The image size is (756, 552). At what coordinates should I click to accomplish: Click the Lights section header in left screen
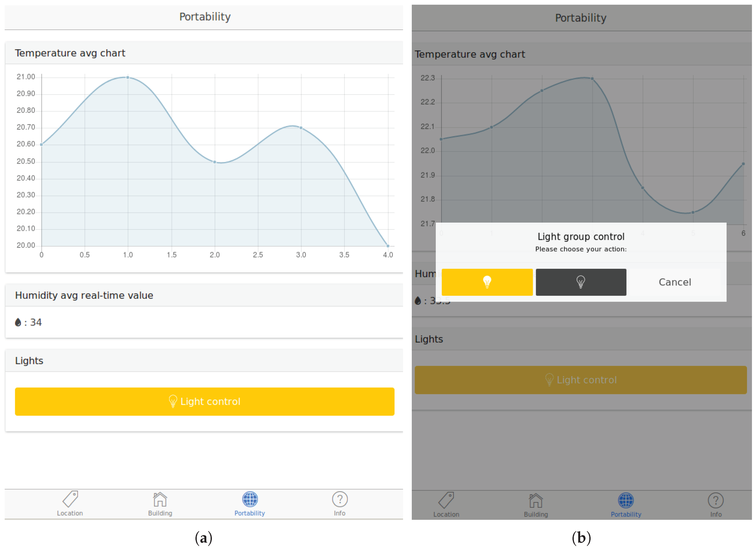29,361
